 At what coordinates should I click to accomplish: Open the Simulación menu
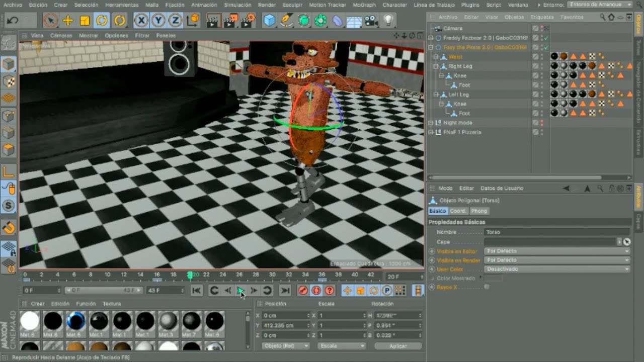(x=237, y=5)
